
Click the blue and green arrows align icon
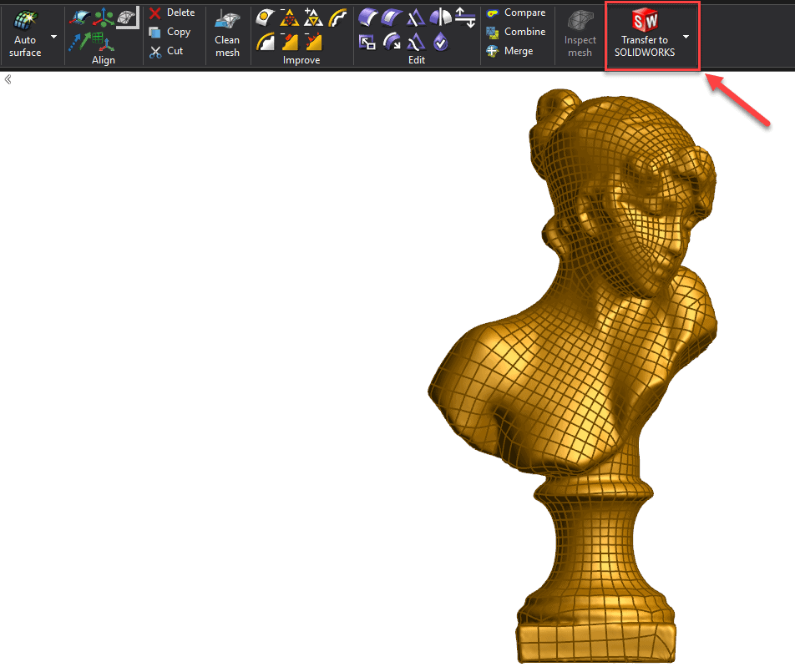click(x=79, y=41)
